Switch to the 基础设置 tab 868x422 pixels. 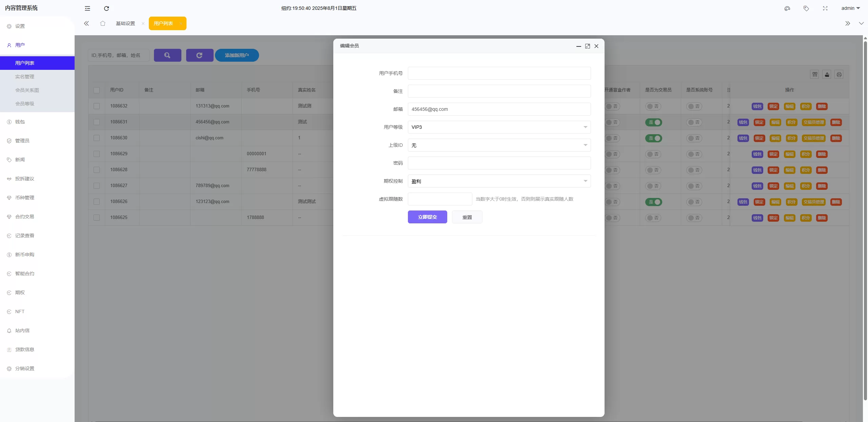[125, 23]
